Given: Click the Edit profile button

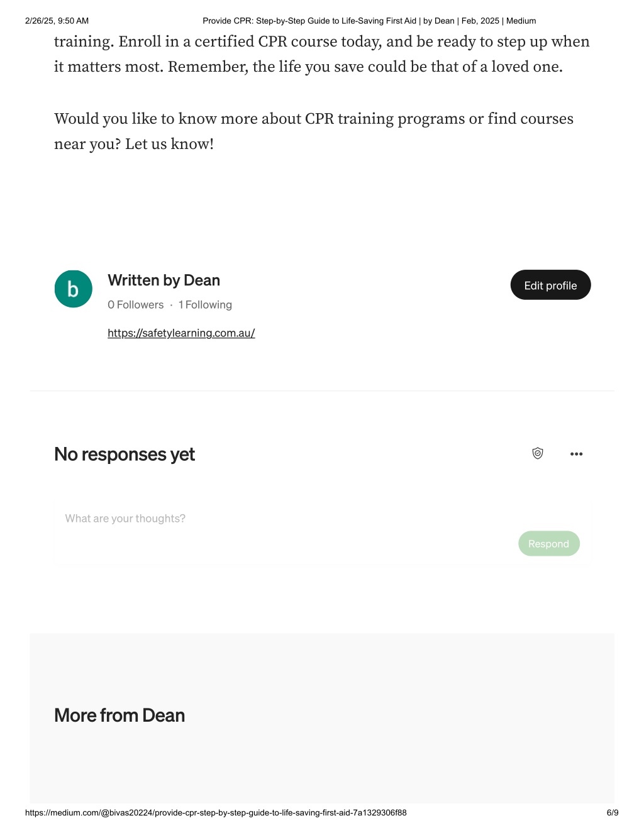Looking at the screenshot, I should tap(550, 285).
